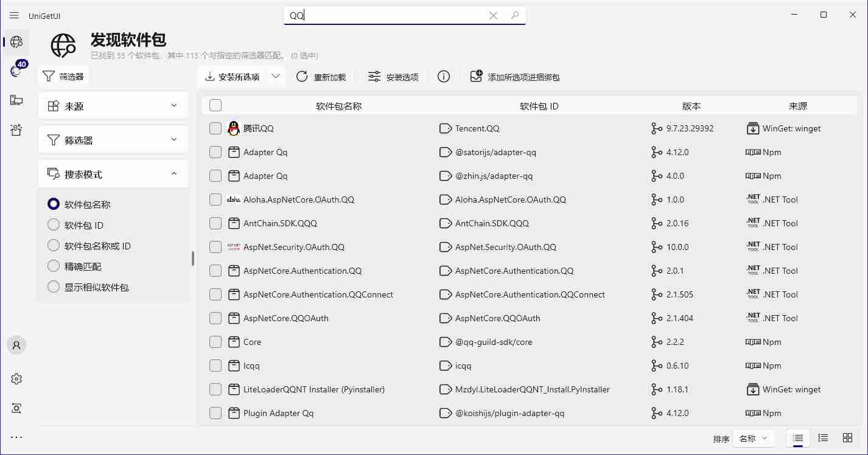868x455 pixels.
Task: Check the Plugin Adapter Qq checkbox
Action: [x=215, y=413]
